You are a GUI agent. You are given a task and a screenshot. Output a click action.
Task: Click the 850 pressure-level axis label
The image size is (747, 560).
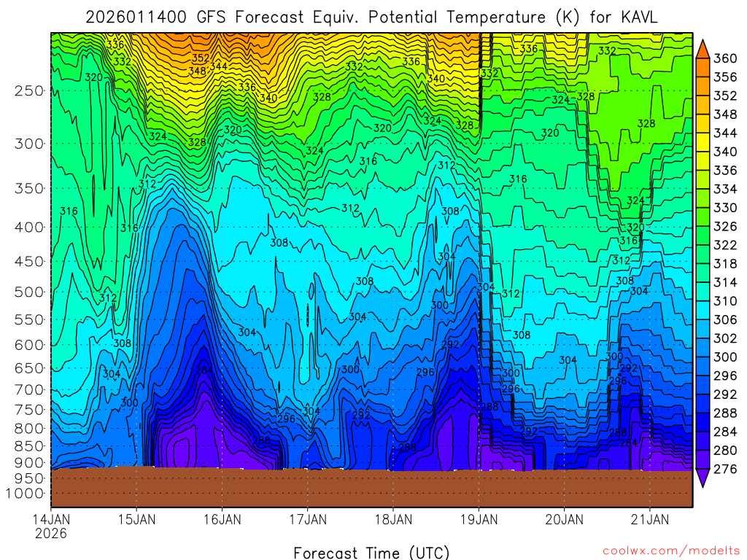click(28, 446)
